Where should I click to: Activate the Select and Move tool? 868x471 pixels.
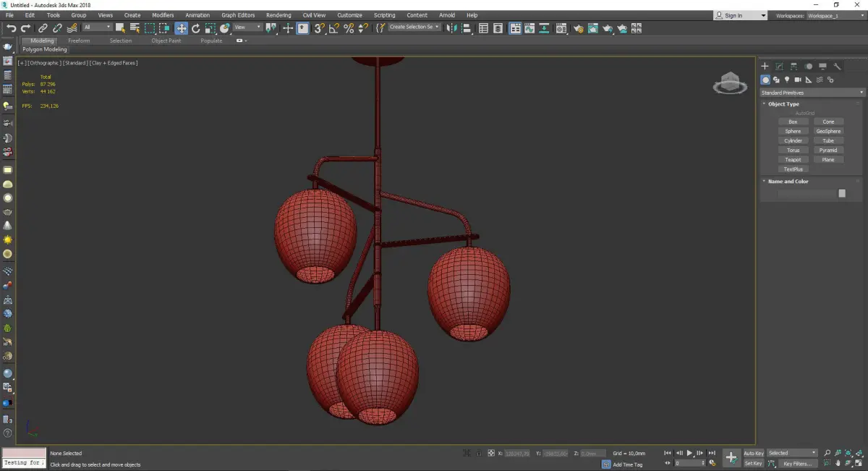point(181,28)
